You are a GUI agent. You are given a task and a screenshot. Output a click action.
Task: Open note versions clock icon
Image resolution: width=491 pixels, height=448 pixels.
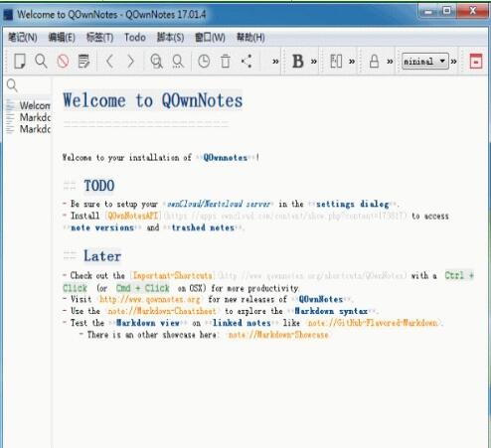[x=204, y=62]
